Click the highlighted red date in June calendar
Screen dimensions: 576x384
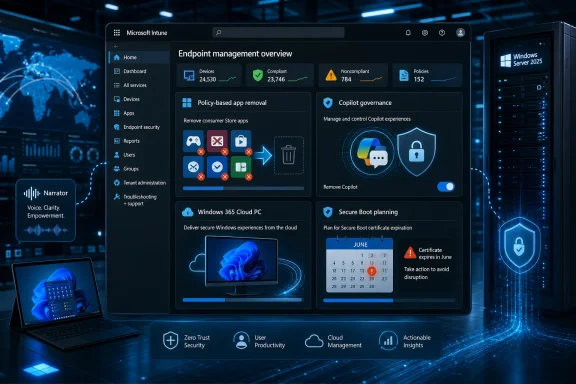[x=371, y=271]
